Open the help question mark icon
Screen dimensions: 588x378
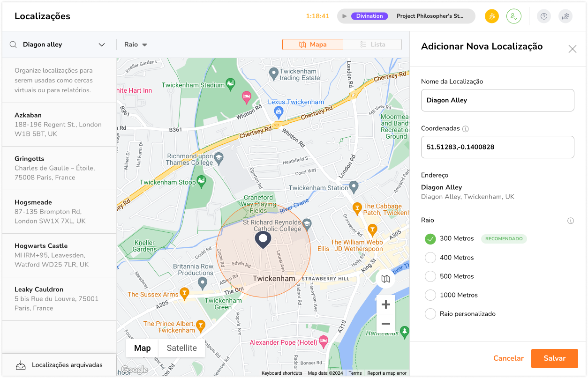point(544,16)
